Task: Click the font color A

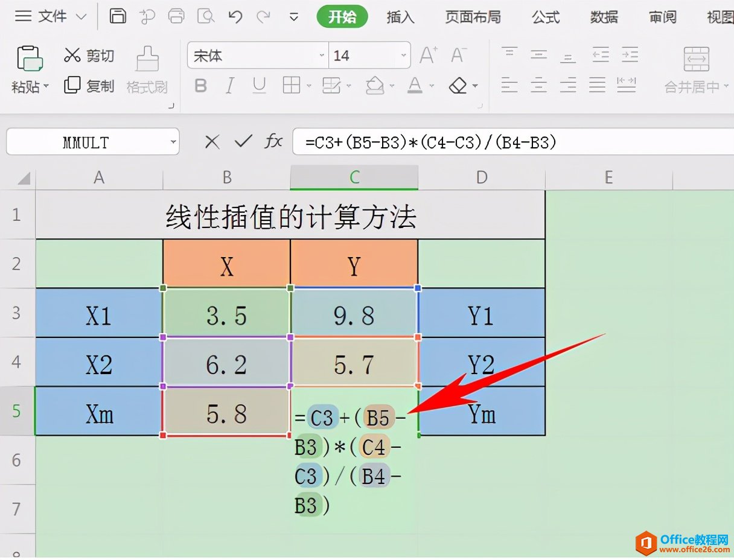Action: 415,86
